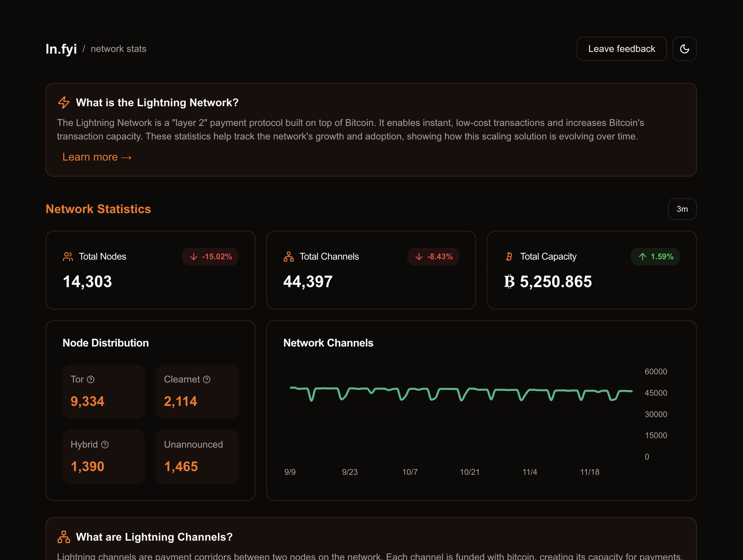
Task: Click the Hybrid node count 1,390
Action: [x=88, y=466]
